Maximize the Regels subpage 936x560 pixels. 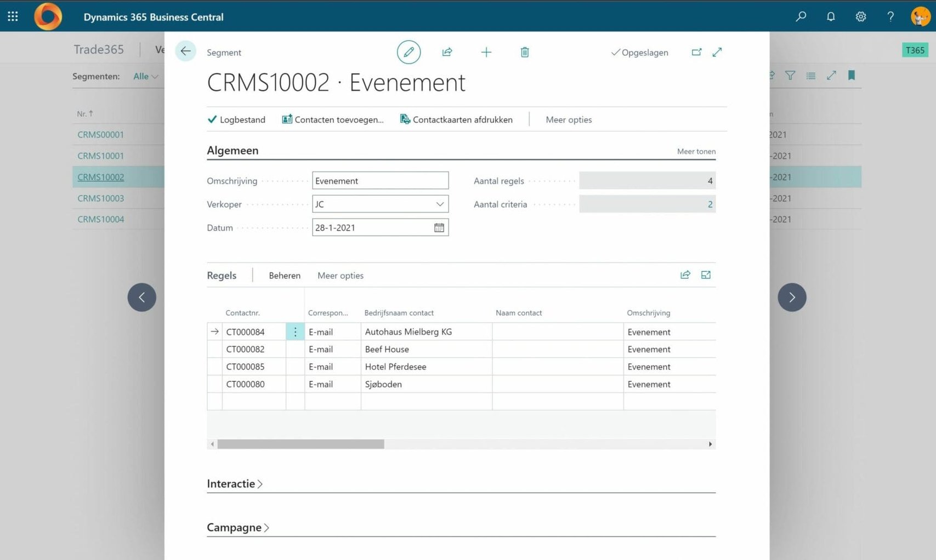tap(706, 275)
